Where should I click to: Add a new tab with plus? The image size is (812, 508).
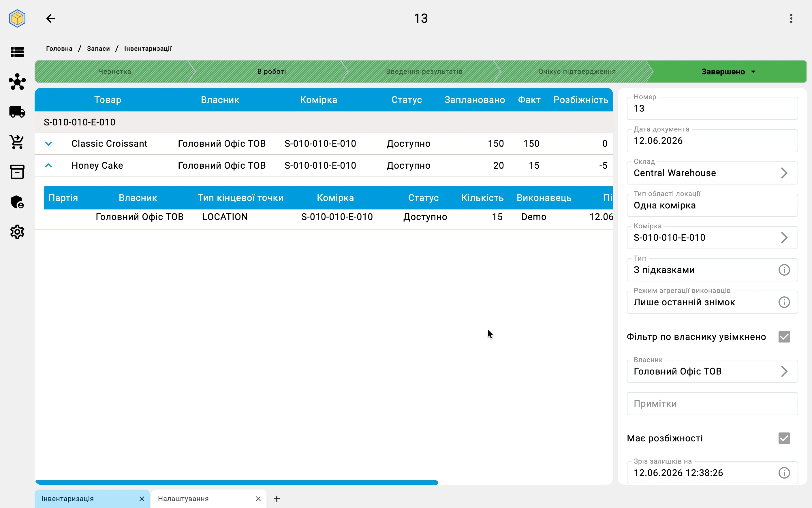coord(277,498)
